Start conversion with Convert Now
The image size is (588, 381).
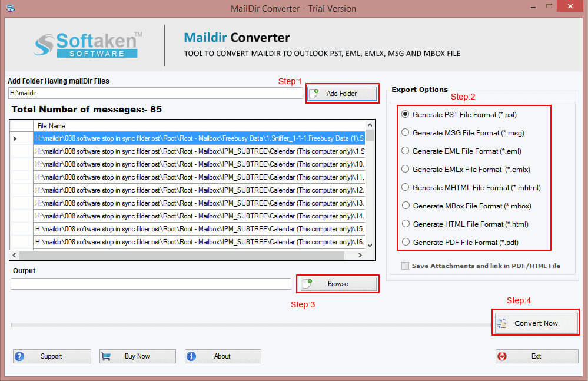tap(536, 323)
